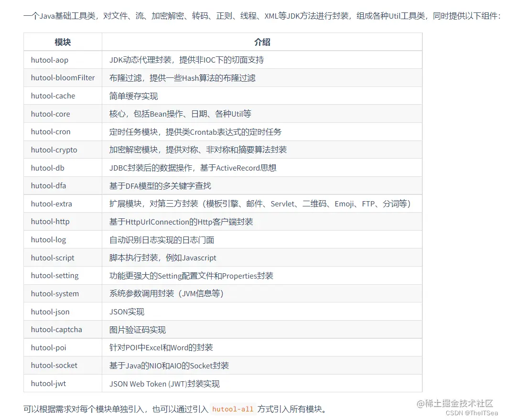Click the hutool-db module name

click(x=47, y=168)
